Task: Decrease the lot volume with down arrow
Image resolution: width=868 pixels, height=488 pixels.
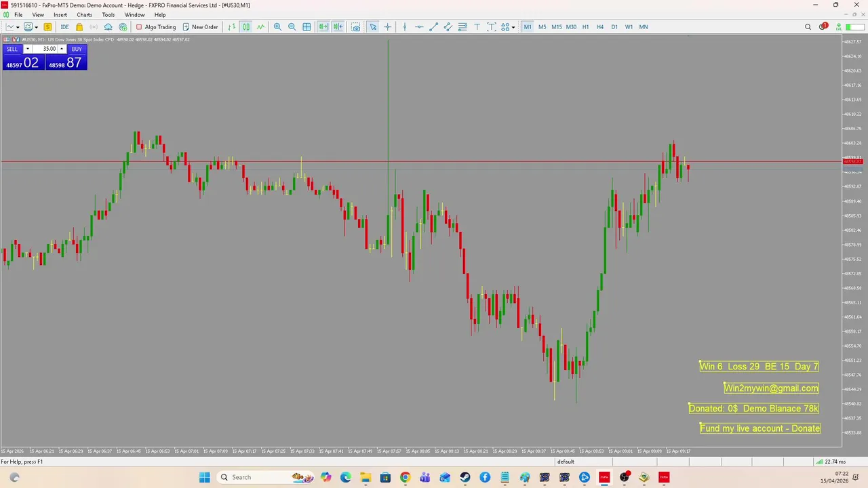Action: [x=28, y=49]
